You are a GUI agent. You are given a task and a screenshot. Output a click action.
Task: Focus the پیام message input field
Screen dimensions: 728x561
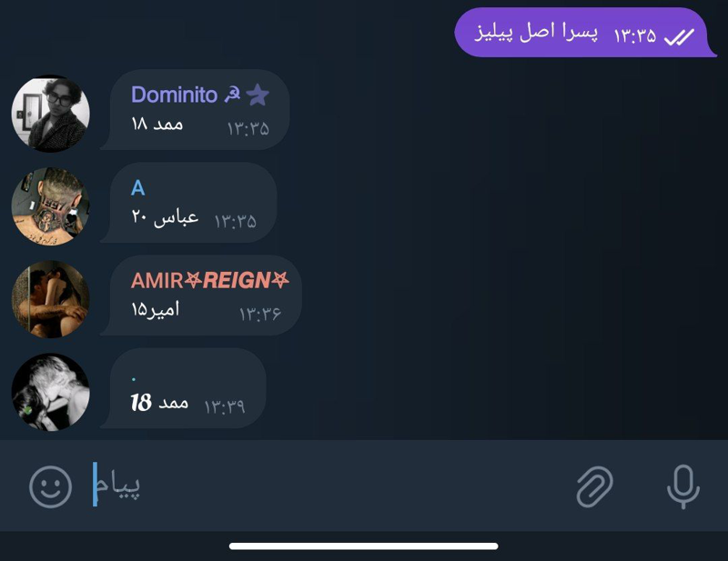325,486
